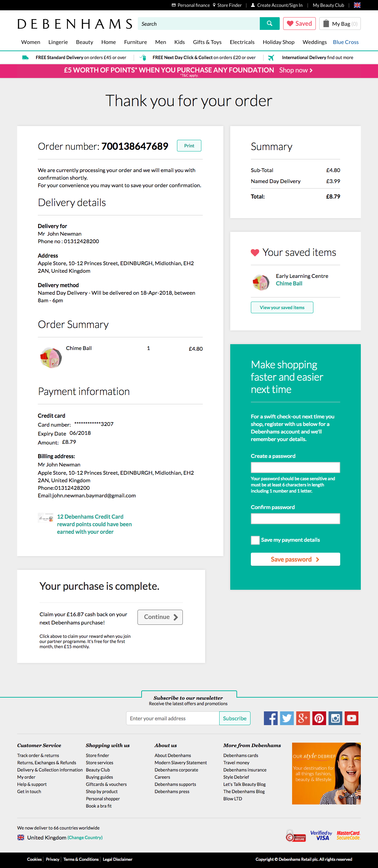The image size is (378, 868).
Task: Click the Save password button
Action: coord(295,559)
